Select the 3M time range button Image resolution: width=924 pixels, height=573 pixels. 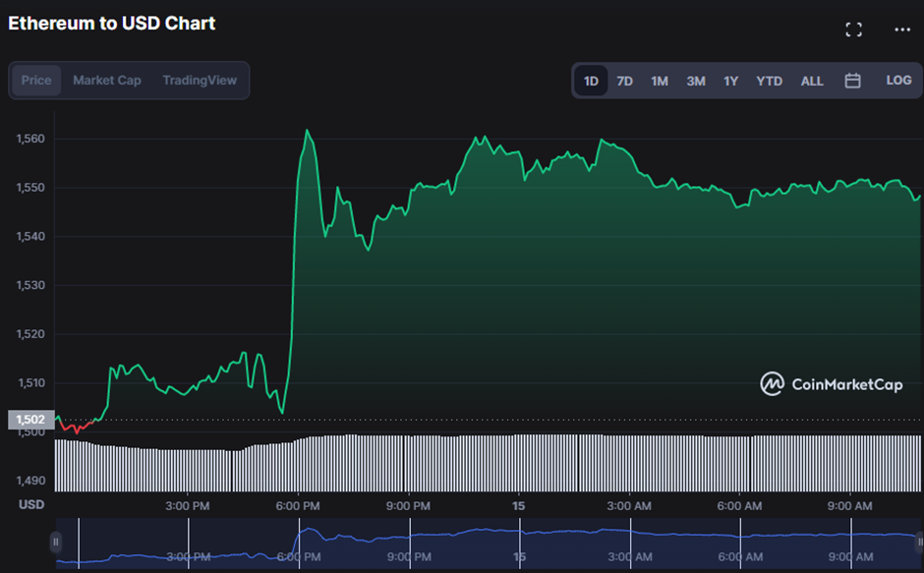tap(695, 82)
